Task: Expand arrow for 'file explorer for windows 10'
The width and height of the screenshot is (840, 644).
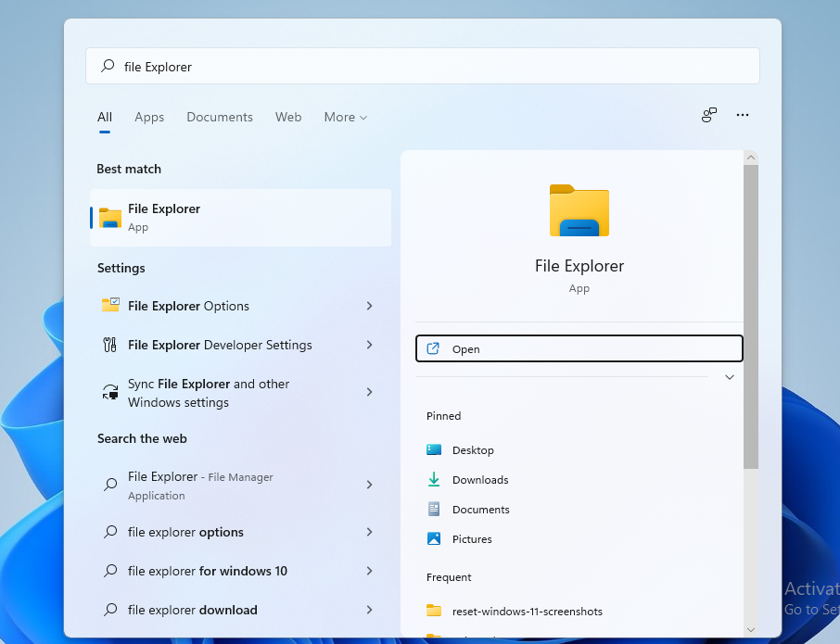Action: [369, 571]
